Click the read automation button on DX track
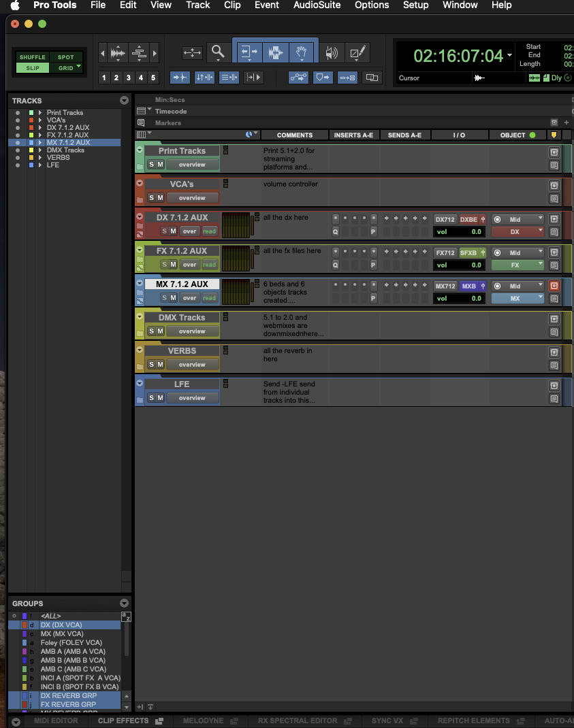The height and width of the screenshot is (728, 574). [x=209, y=231]
